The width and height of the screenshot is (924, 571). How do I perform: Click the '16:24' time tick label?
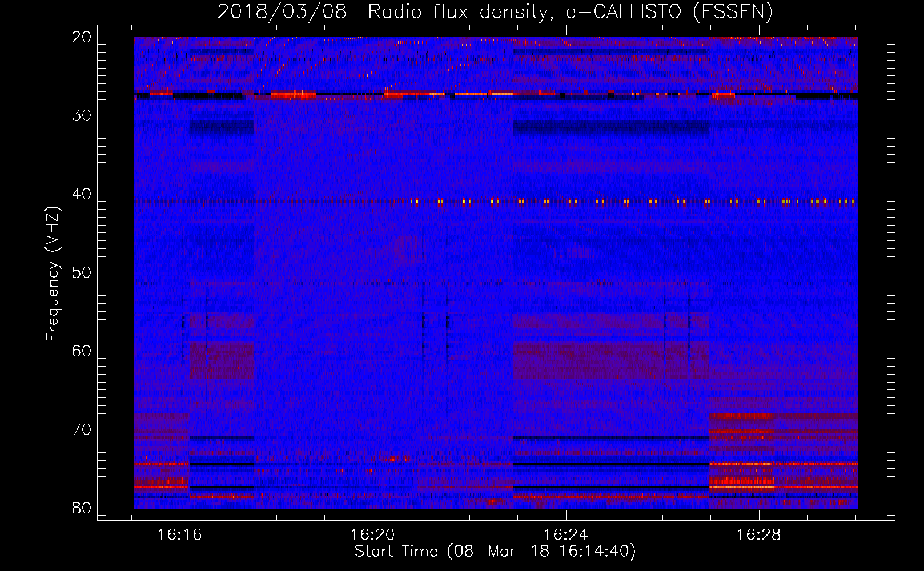pyautogui.click(x=565, y=535)
